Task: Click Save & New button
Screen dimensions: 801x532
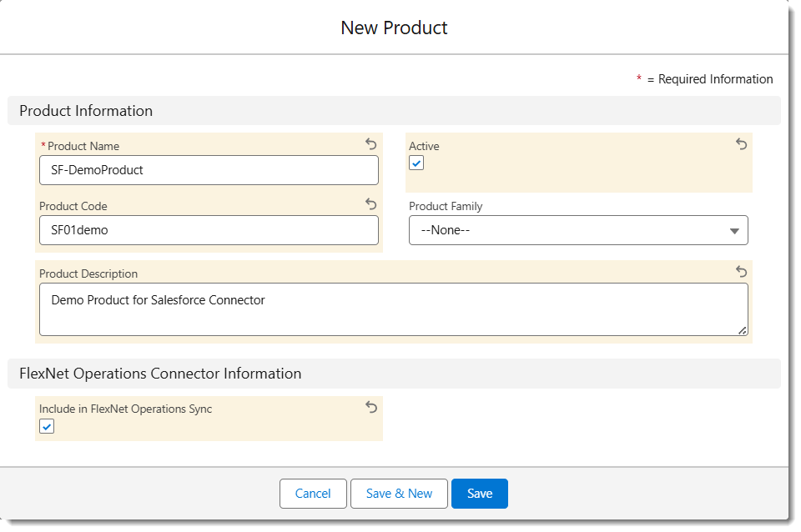Action: point(399,494)
